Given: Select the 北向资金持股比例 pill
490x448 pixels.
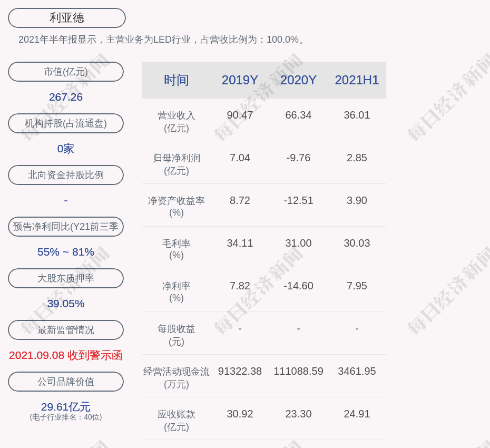Looking at the screenshot, I should [x=66, y=175].
